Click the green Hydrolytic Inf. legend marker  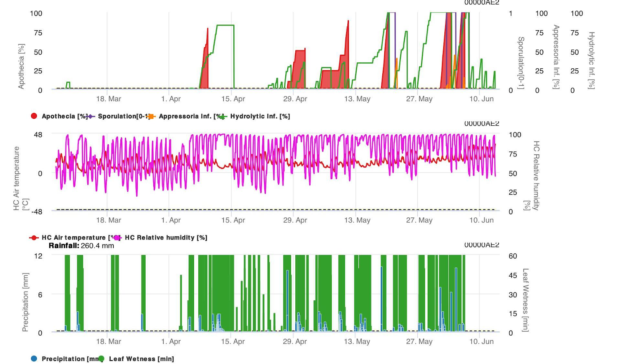(x=223, y=116)
